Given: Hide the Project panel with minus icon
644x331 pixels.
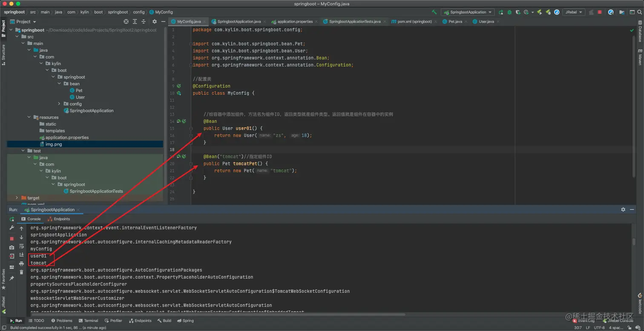Looking at the screenshot, I should 164,21.
